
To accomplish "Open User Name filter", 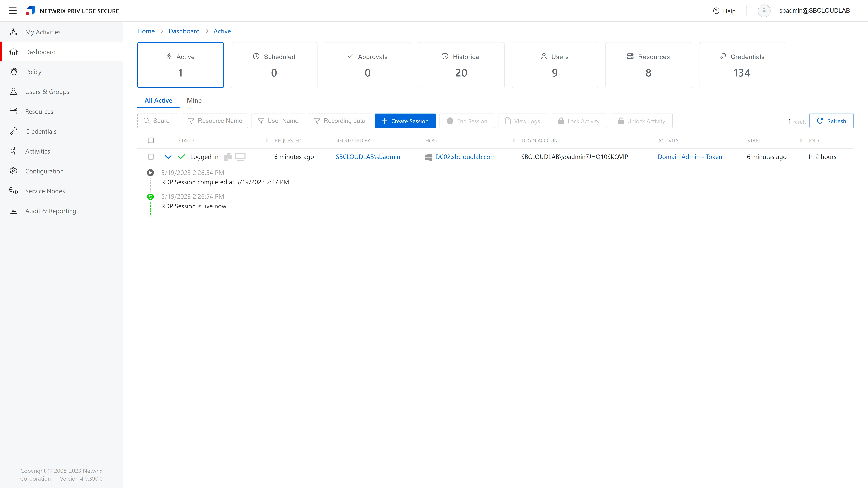I will (x=278, y=121).
